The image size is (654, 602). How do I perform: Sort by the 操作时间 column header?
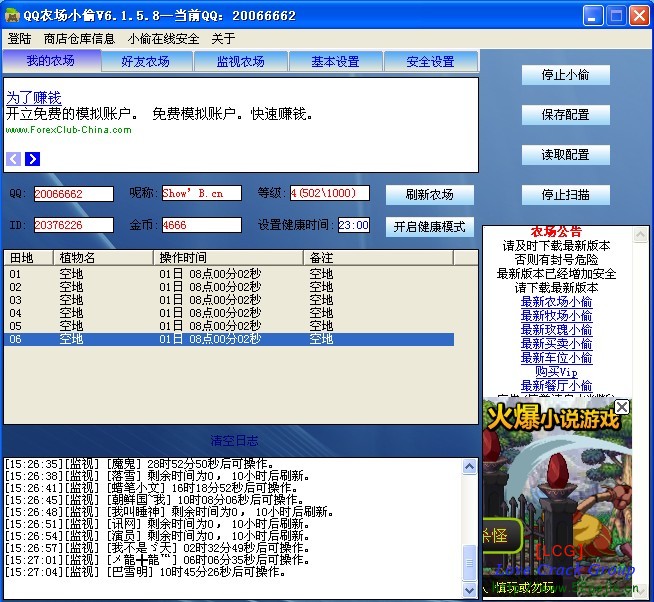228,258
